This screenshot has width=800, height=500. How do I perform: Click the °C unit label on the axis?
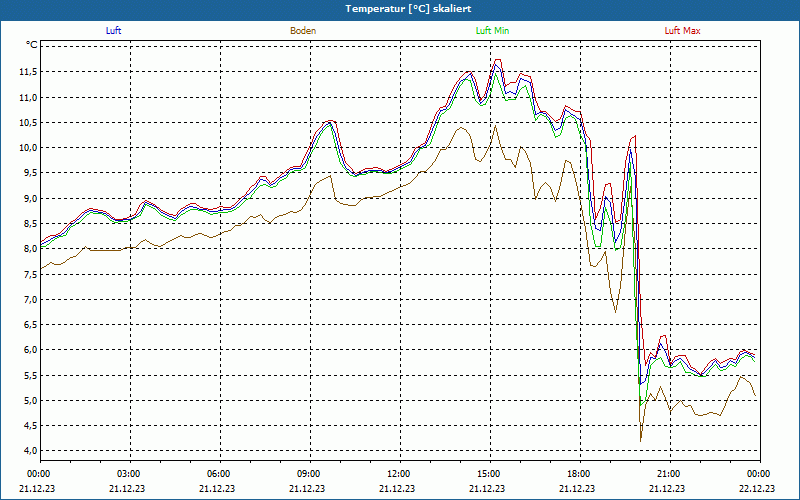coord(31,45)
